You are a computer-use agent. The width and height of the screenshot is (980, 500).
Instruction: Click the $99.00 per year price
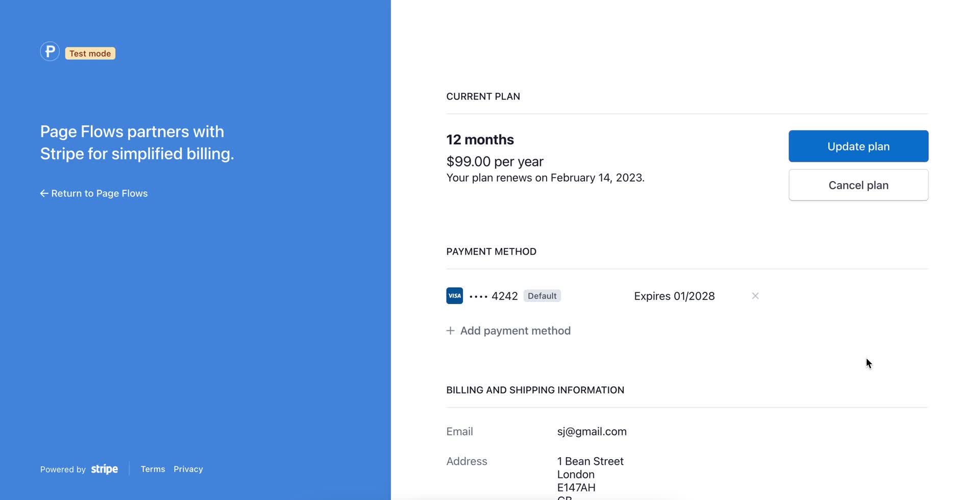(x=495, y=161)
